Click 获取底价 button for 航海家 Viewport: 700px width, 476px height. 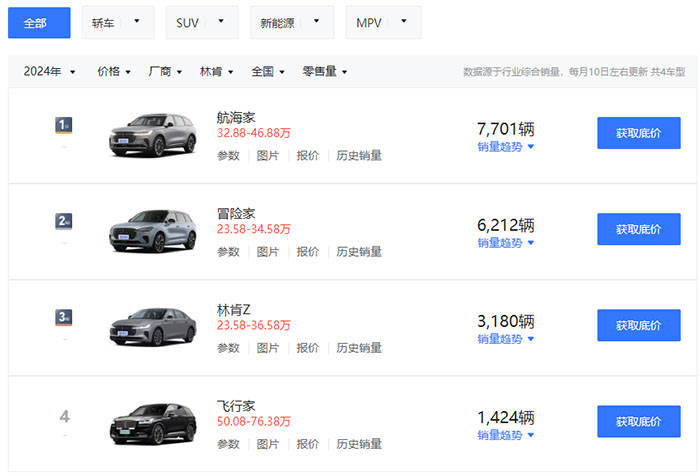point(639,133)
